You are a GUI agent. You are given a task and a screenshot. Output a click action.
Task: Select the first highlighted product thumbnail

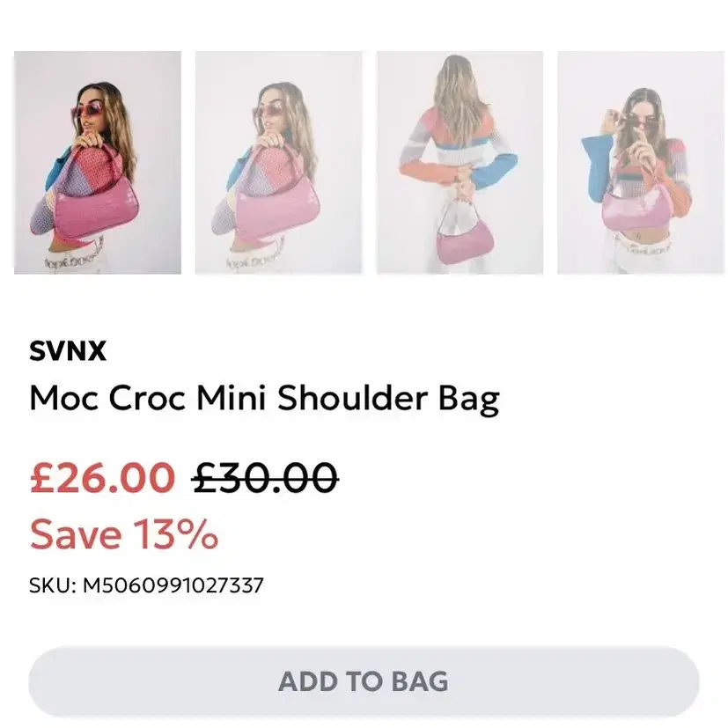pos(98,163)
